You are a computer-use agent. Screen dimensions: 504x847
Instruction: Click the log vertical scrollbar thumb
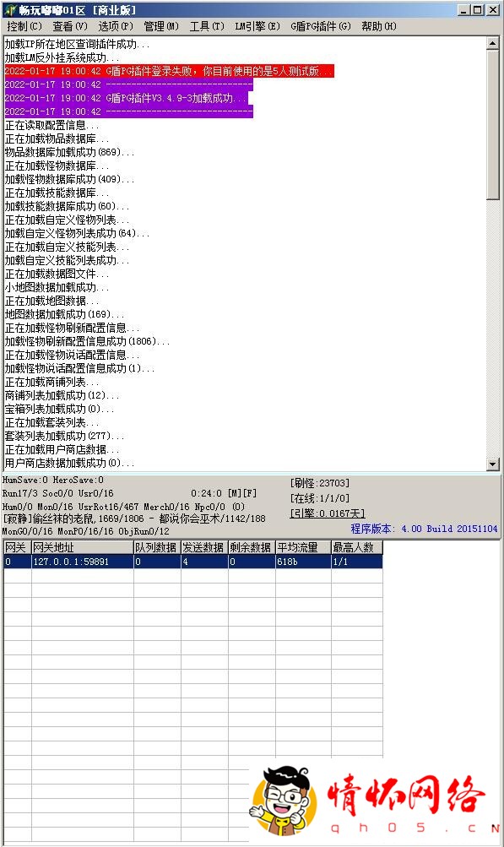[493, 125]
